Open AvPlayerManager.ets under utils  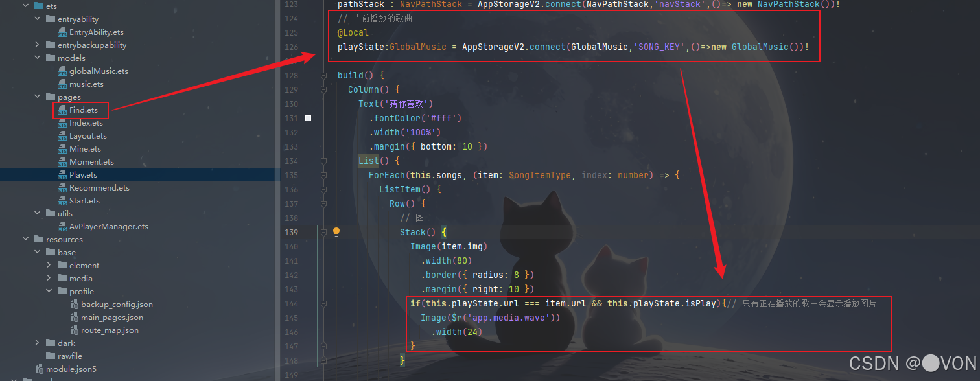click(109, 226)
